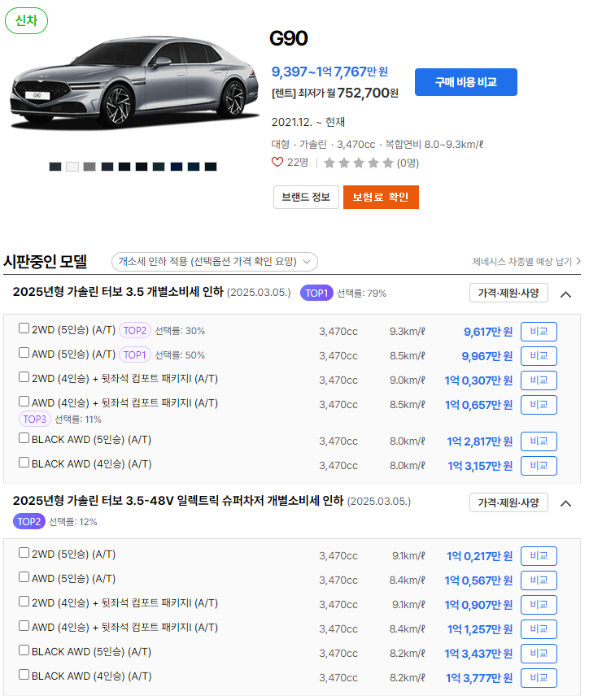Image resolution: width=589 pixels, height=700 pixels.
Task: Select the navy blue car color swatch
Action: click(177, 167)
